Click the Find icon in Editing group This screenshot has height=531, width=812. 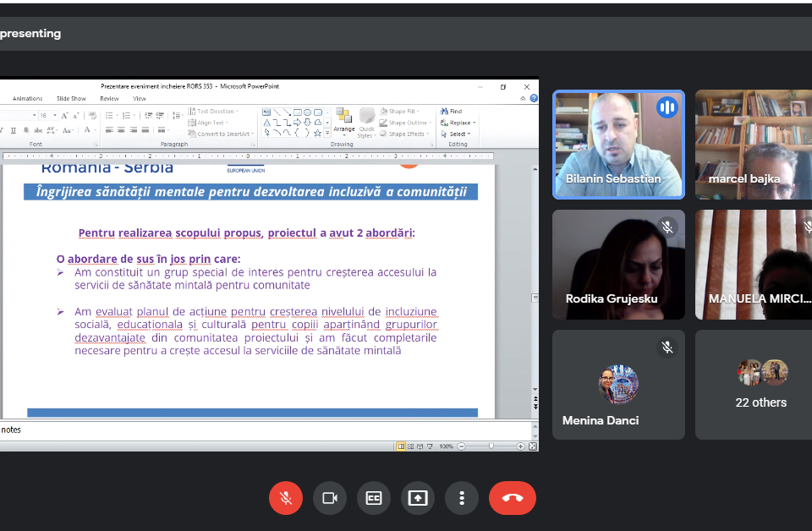coord(452,112)
